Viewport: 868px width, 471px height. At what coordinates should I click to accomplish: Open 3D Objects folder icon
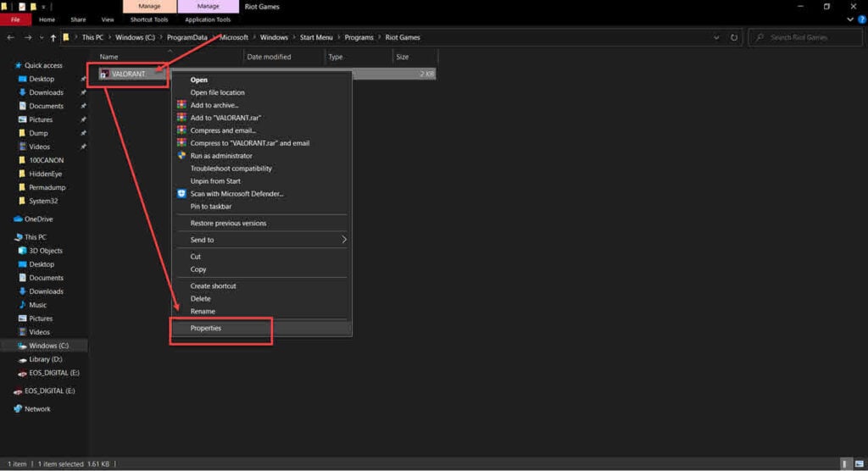point(22,251)
